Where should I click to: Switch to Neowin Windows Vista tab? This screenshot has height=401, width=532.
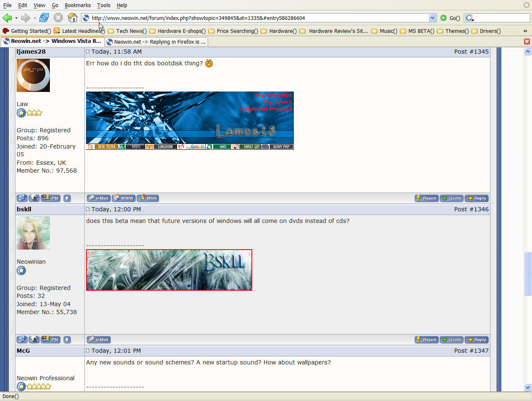point(52,41)
